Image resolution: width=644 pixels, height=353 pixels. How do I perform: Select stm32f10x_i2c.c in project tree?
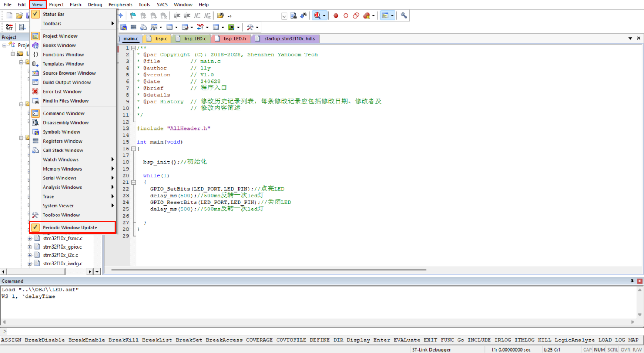(x=60, y=255)
